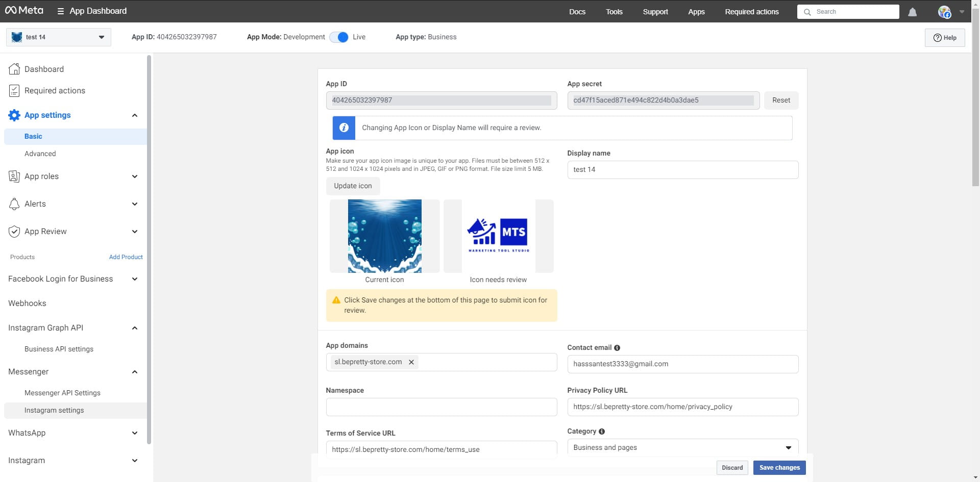
Task: Open the profile avatar menu
Action: click(x=945, y=12)
